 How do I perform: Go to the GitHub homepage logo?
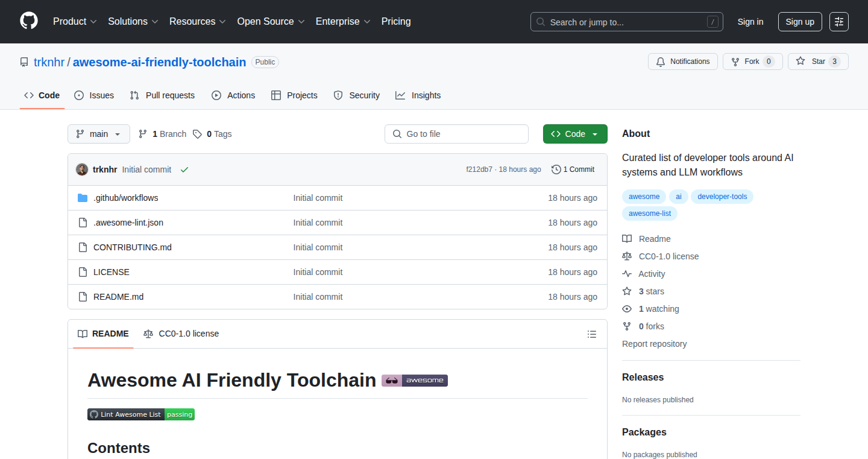(x=29, y=22)
